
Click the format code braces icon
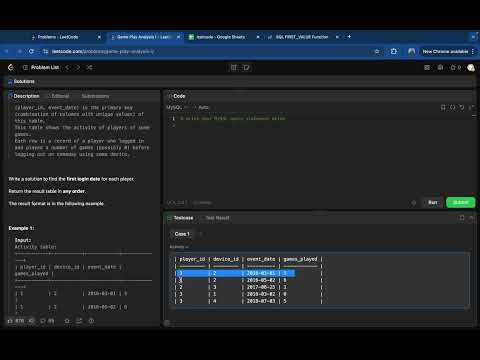pyautogui.click(x=453, y=107)
